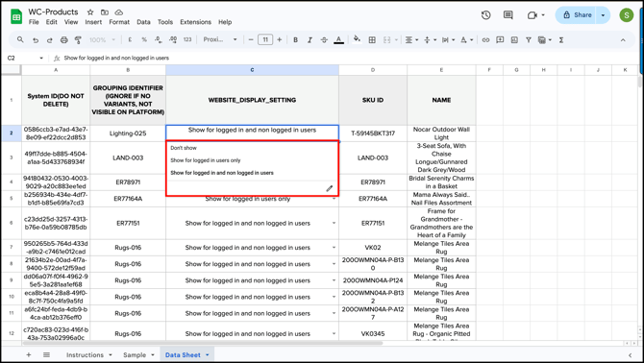Image resolution: width=644 pixels, height=363 pixels.
Task: Choose "Show for logged in users only" option
Action: tap(206, 160)
